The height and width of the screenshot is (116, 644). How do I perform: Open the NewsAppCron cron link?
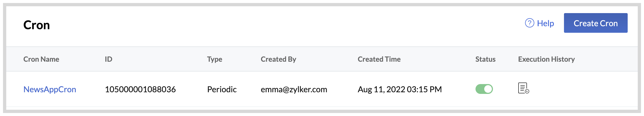(x=50, y=89)
